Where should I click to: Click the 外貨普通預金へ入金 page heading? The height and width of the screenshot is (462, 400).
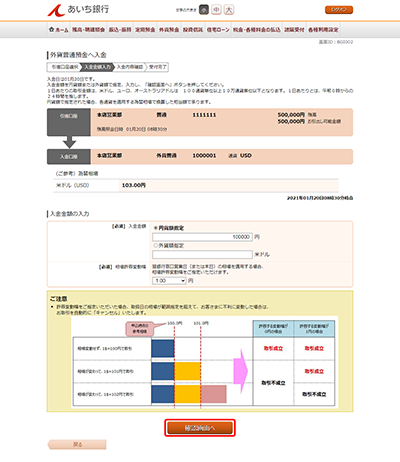[x=78, y=55]
